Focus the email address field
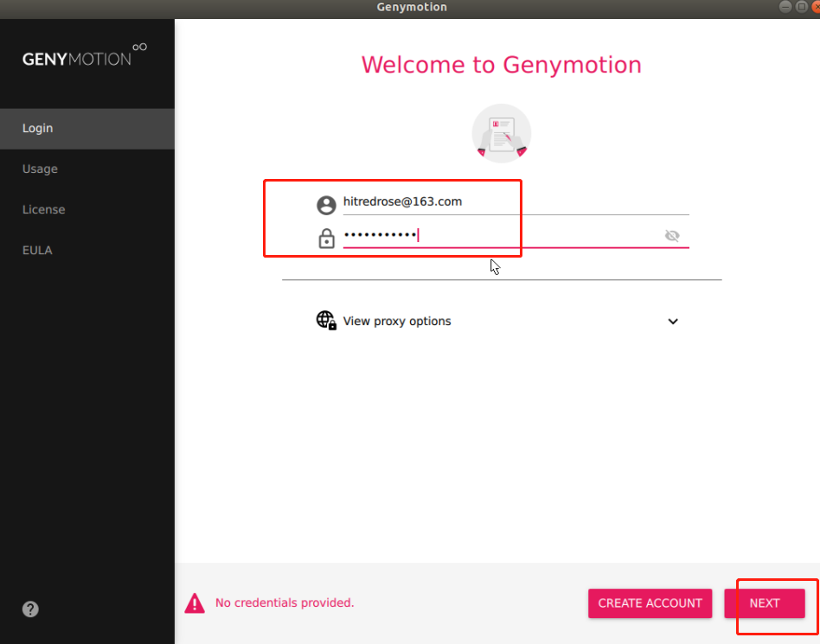Screen dimensions: 820x644 coord(516,202)
